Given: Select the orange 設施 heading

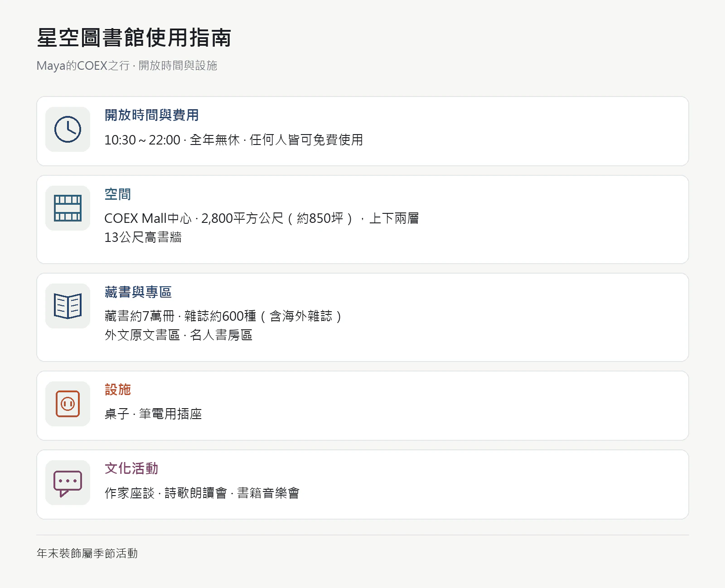Looking at the screenshot, I should coord(118,390).
